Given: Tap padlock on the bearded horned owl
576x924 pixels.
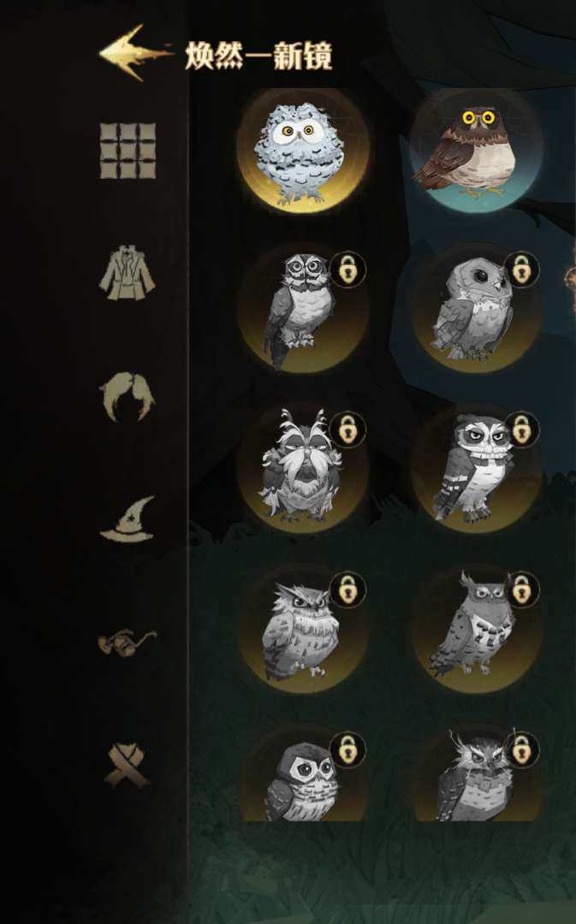Looking at the screenshot, I should (x=348, y=429).
